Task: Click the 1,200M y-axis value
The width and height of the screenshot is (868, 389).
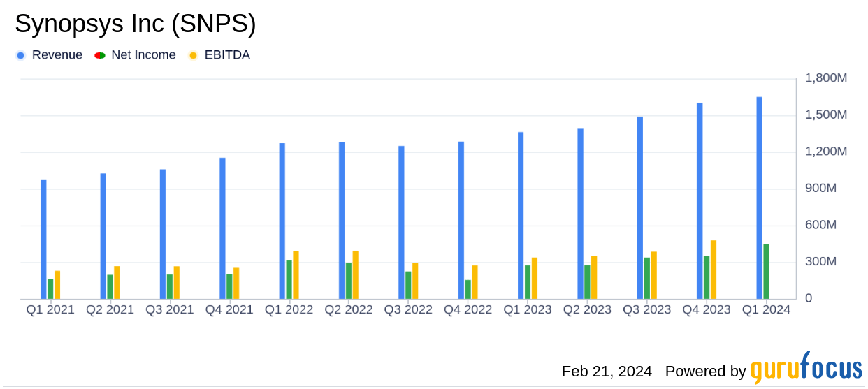Action: pos(825,152)
